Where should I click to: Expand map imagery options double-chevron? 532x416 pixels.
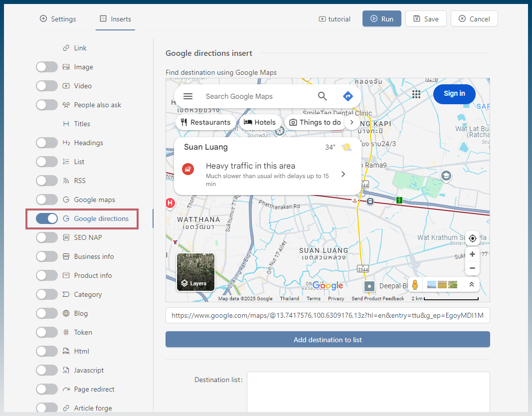tap(471, 285)
